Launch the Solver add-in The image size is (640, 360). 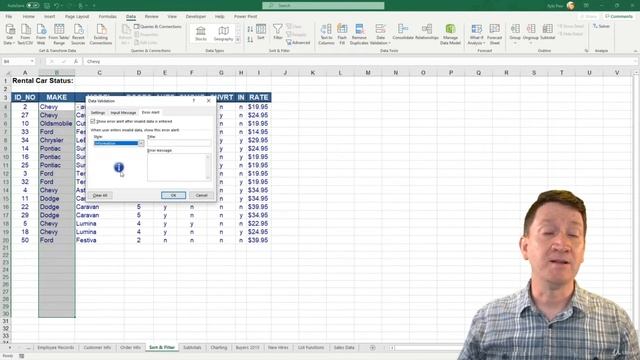(601, 26)
